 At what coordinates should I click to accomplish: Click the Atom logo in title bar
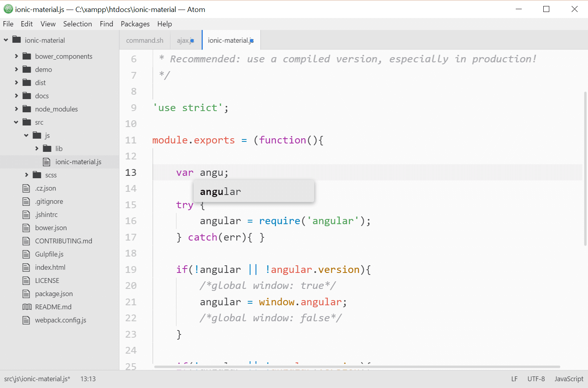[x=8, y=9]
